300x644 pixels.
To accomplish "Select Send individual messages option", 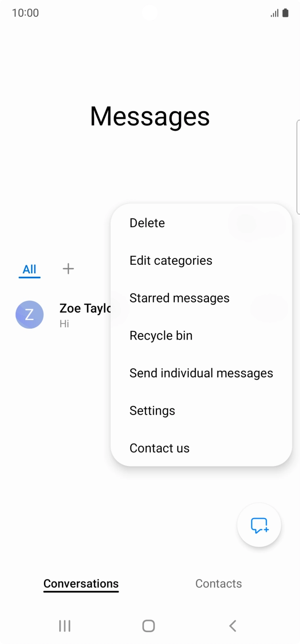I will (x=201, y=373).
